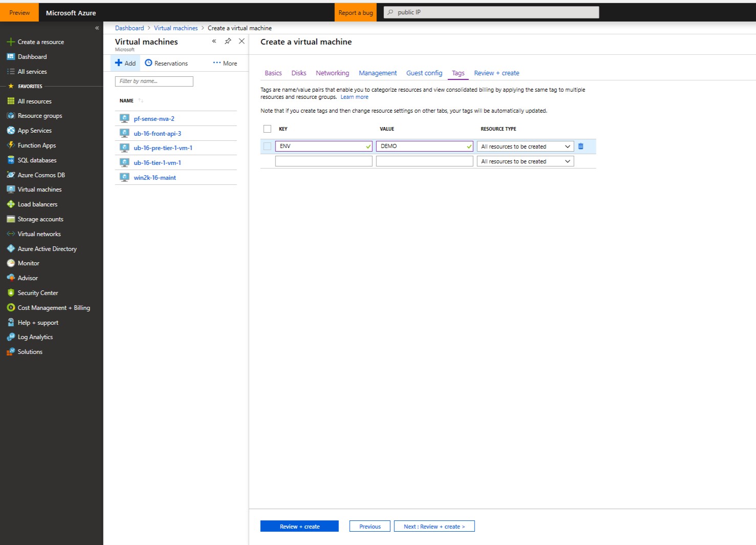Click the Security Center shield icon
This screenshot has height=545, width=756.
point(11,293)
